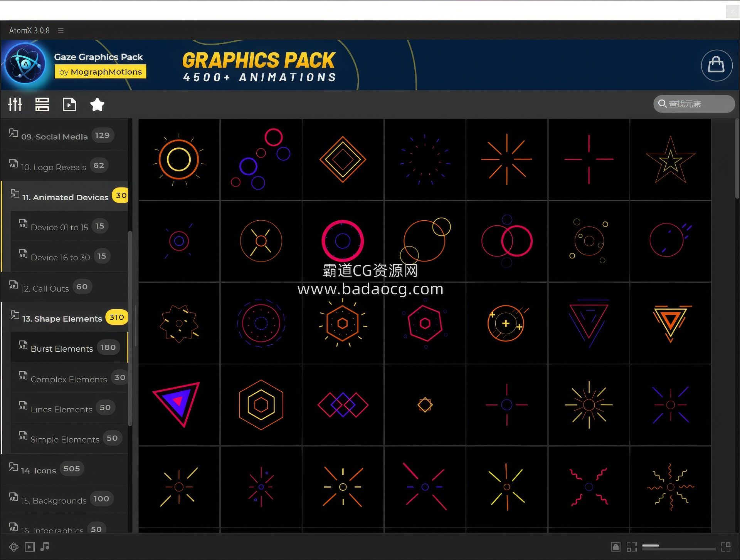Image resolution: width=740 pixels, height=560 pixels.
Task: Show favorites with the star icon
Action: (x=97, y=104)
